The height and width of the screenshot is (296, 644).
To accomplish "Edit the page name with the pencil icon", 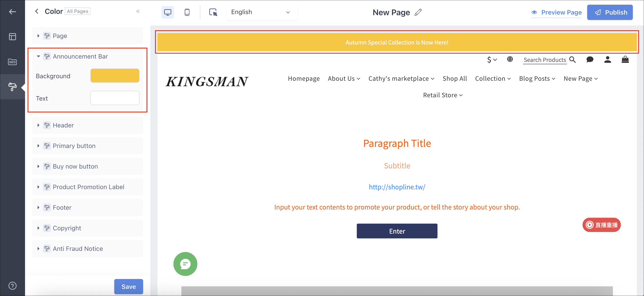I will (418, 12).
